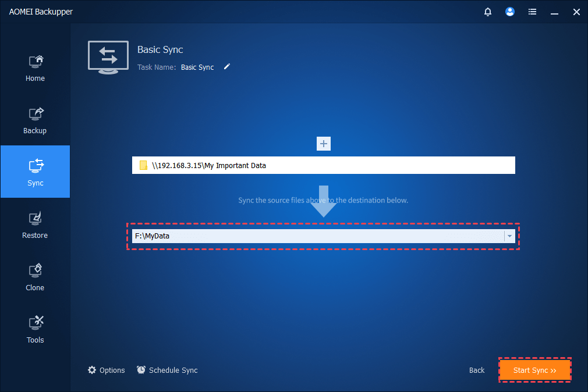Expand the destination path dropdown arrow
588x392 pixels.
click(509, 236)
